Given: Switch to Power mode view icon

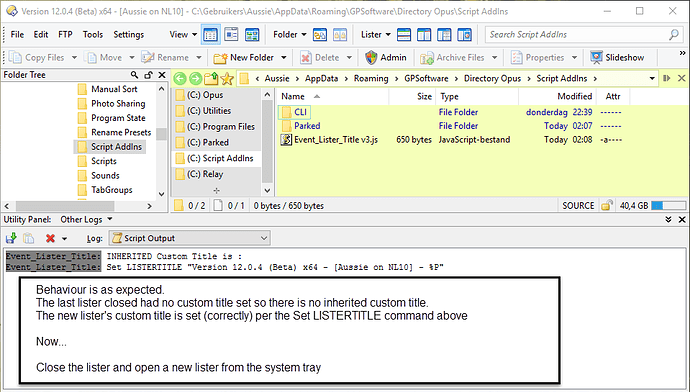Looking at the screenshot, I should click(x=231, y=34).
